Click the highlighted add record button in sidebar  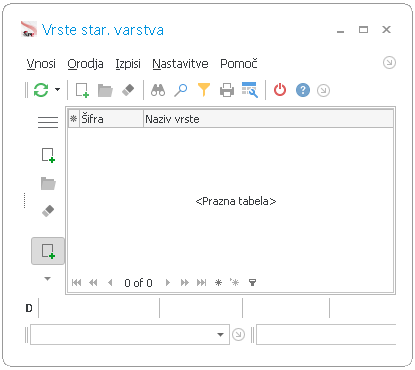click(48, 251)
